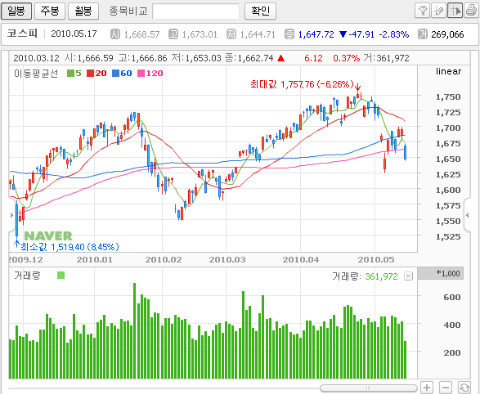
Task: Switch to the 월봉 monthly chart tab
Action: click(x=83, y=11)
